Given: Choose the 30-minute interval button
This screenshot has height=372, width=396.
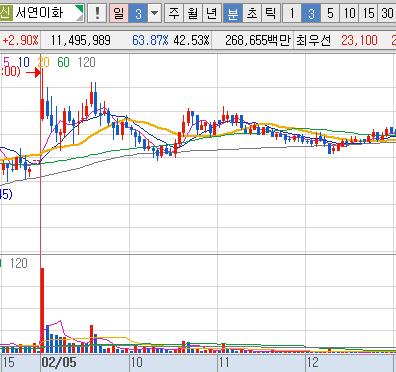Looking at the screenshot, I should point(387,13).
